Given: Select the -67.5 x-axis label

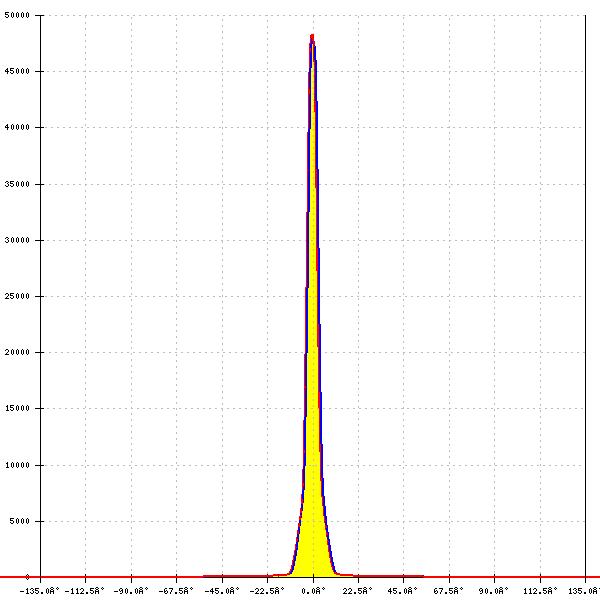Looking at the screenshot, I should tap(176, 591).
